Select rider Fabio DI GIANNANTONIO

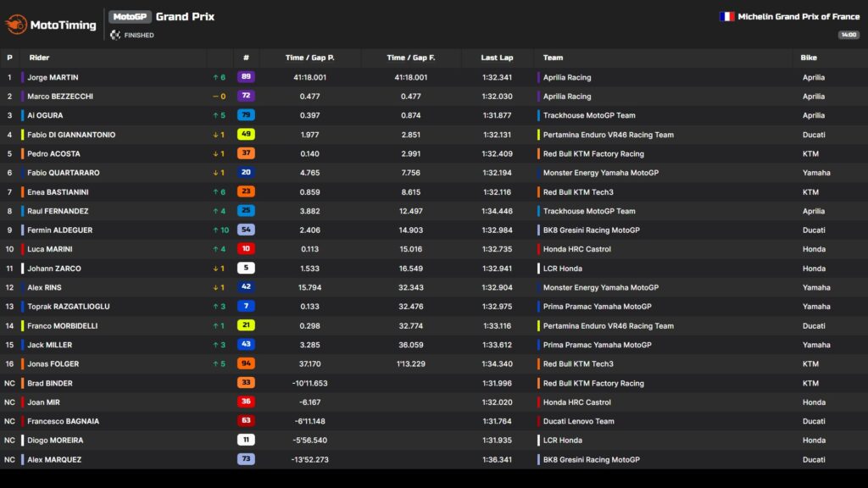tap(71, 135)
